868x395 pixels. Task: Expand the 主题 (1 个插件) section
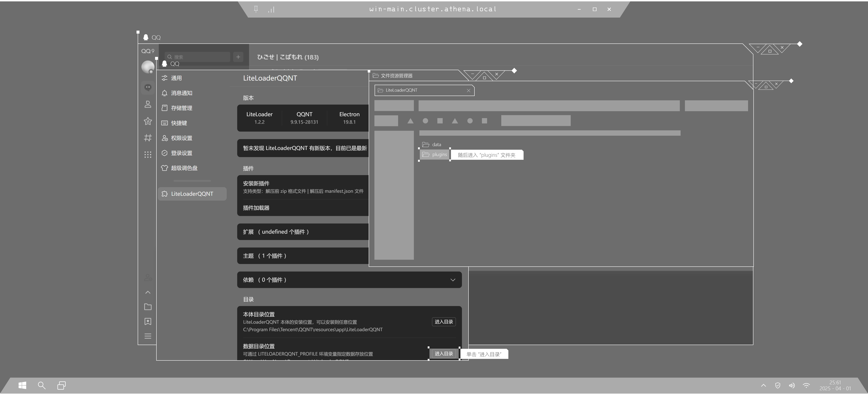click(303, 256)
